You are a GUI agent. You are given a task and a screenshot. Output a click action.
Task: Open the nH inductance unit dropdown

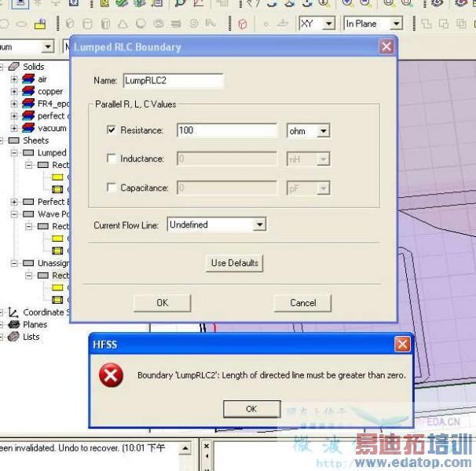324,159
